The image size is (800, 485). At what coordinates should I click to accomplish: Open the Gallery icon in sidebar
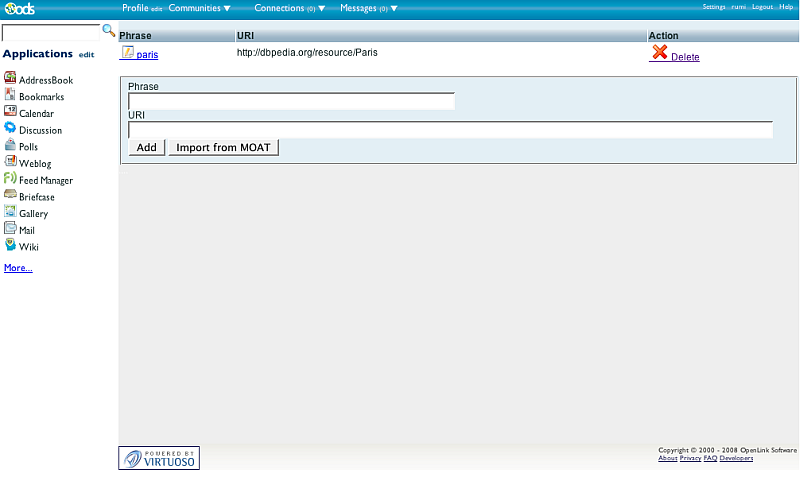click(x=10, y=212)
